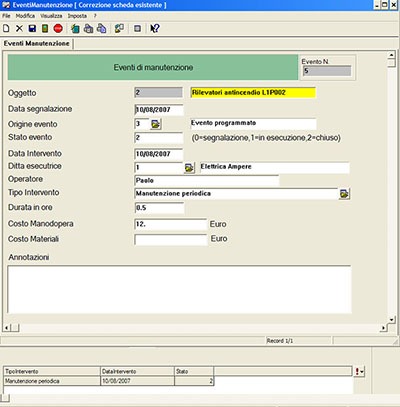Viewport: 400px width, 407px height.
Task: Click the vertical scrollbar down arrow
Action: pos(392,320)
